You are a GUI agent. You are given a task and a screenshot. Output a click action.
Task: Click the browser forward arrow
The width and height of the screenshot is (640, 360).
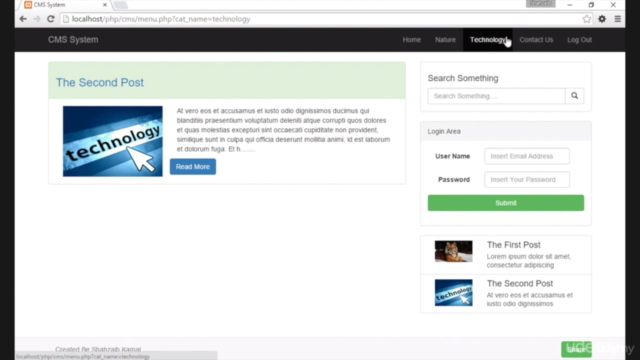click(37, 19)
